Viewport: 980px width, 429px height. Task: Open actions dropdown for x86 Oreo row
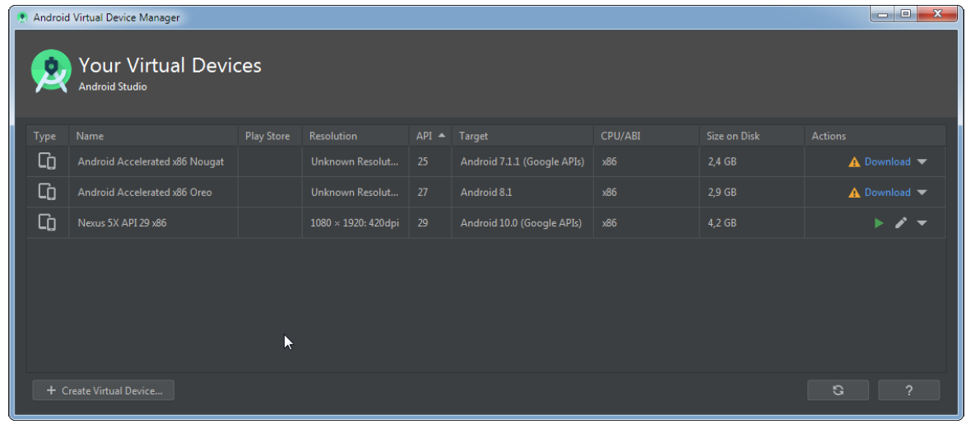pos(922,192)
